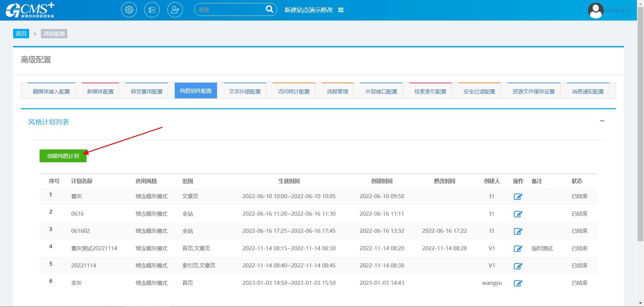This screenshot has width=644, height=307.
Task: Click the 创建风格计划 button
Action: point(63,156)
